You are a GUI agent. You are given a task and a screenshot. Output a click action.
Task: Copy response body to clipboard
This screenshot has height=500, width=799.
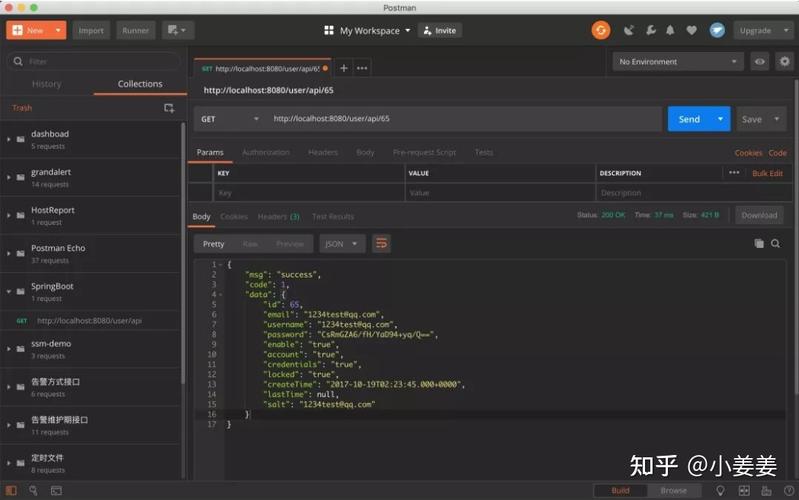pyautogui.click(x=759, y=244)
